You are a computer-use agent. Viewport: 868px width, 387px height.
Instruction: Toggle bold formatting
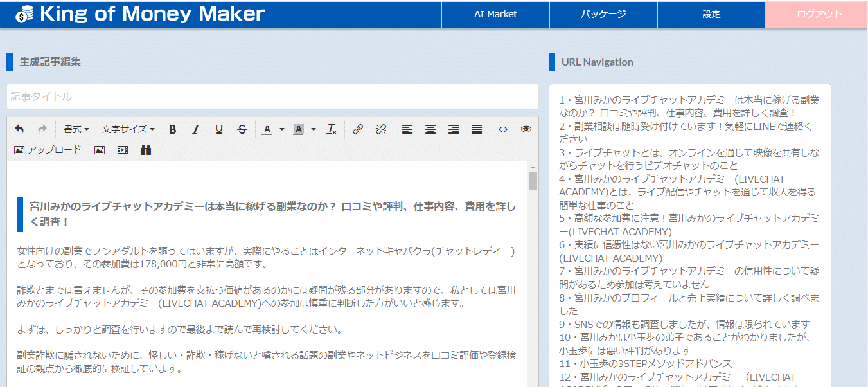[x=172, y=129]
